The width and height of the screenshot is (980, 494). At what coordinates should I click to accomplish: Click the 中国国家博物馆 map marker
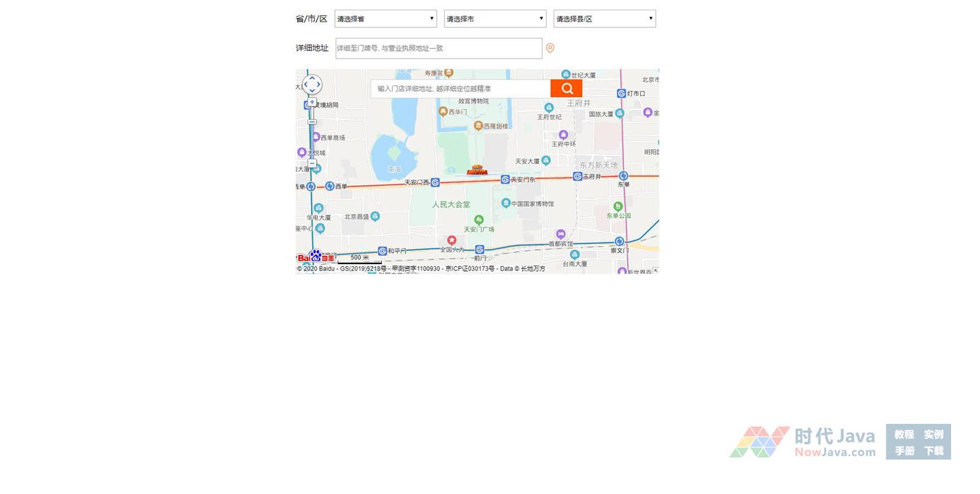506,203
